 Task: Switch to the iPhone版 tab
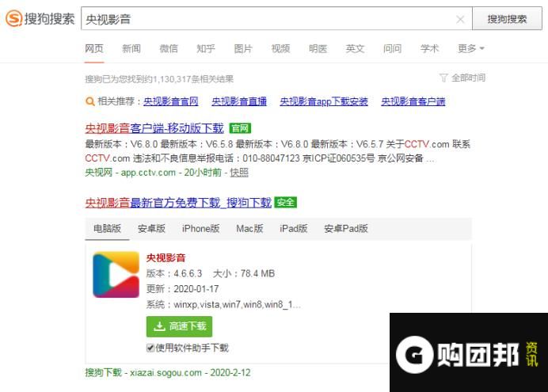click(200, 229)
